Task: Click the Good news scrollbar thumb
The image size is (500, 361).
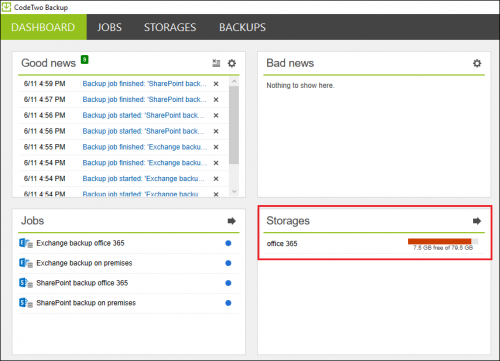Action: pyautogui.click(x=234, y=125)
